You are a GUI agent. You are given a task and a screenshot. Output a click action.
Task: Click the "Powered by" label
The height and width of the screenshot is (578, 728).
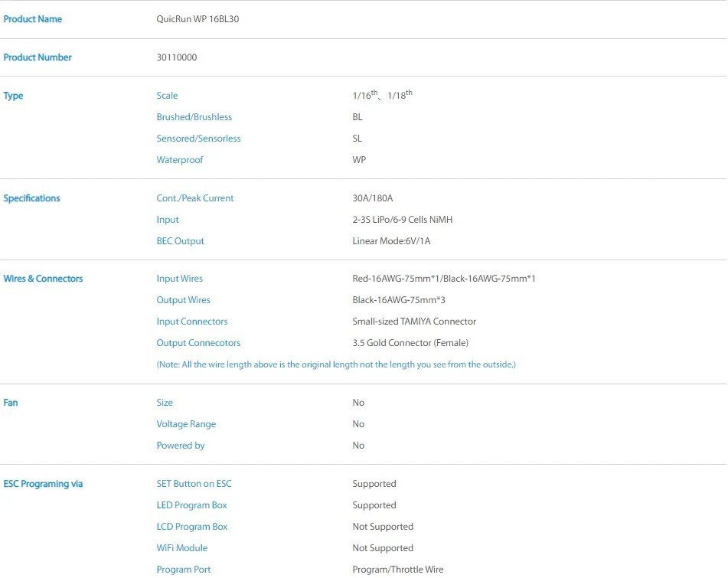pos(181,446)
